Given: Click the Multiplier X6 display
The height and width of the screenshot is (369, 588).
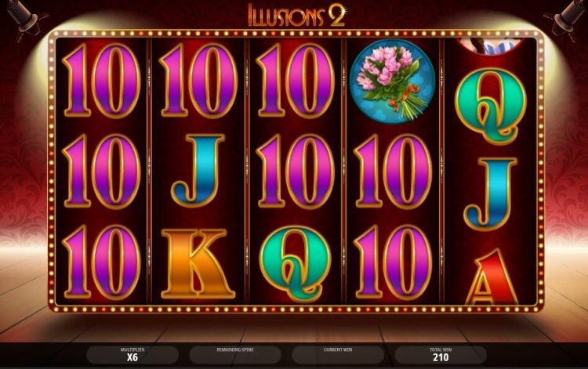Looking at the screenshot, I should [132, 354].
